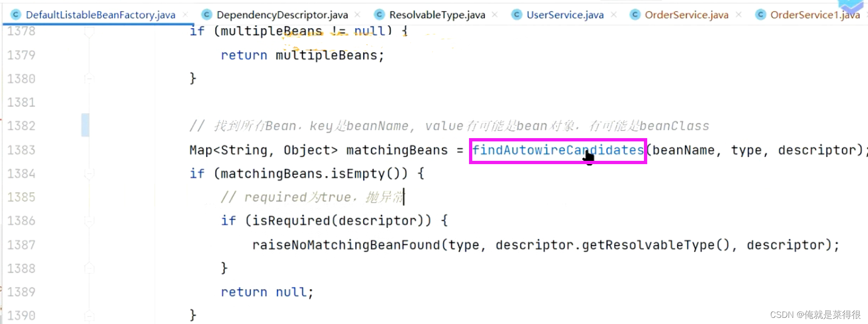Click class icon on DependencyDescriptor.java tab
This screenshot has height=324, width=868.
click(207, 15)
